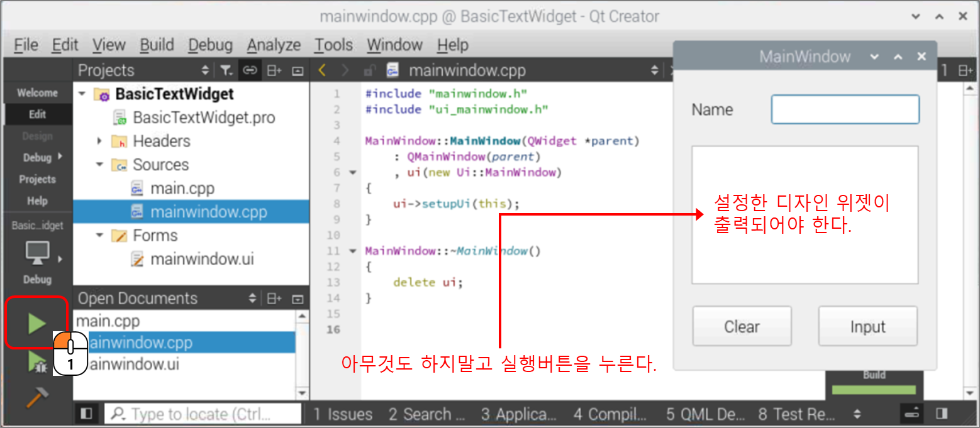Split the Open Documents panel
Screen dimensions: 980x428
274,299
